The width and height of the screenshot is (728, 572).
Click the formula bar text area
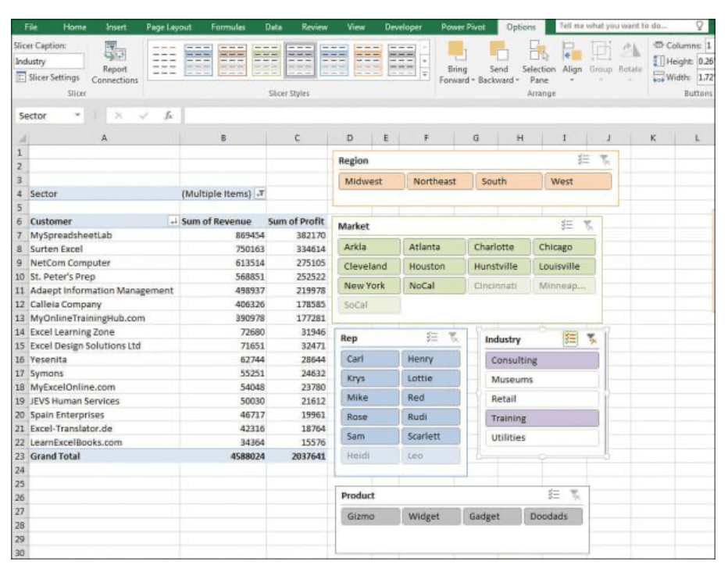pos(448,116)
